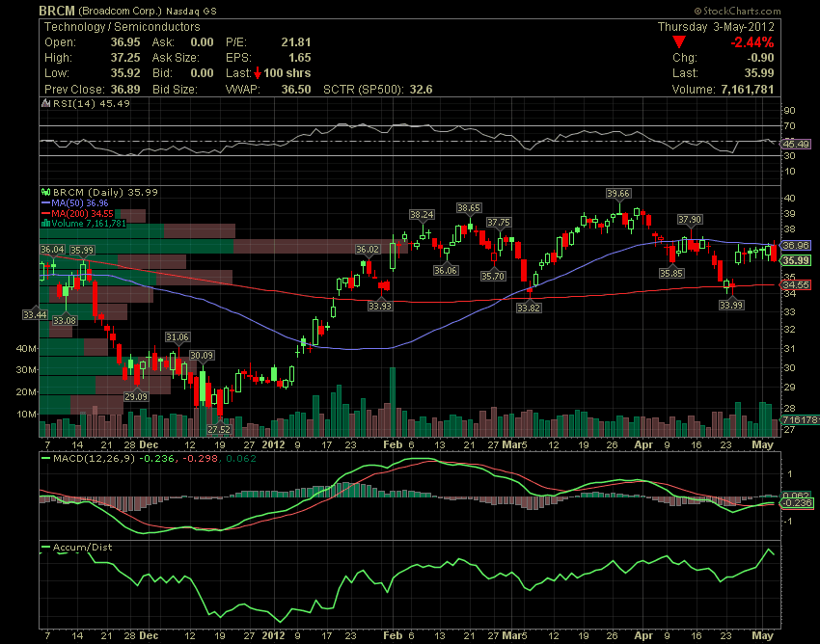Click the blue line marker for MA(50)
820x644 pixels.
tap(45, 202)
